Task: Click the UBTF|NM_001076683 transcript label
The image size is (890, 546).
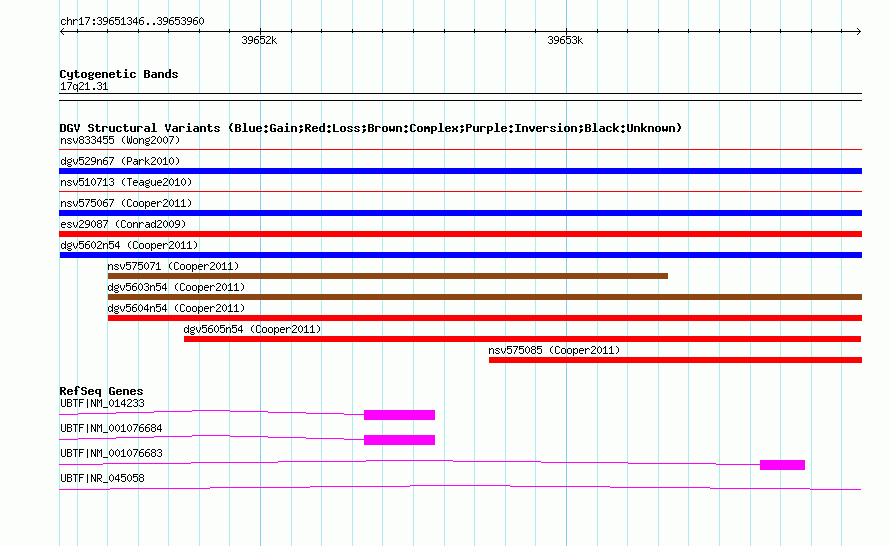Action: point(111,453)
